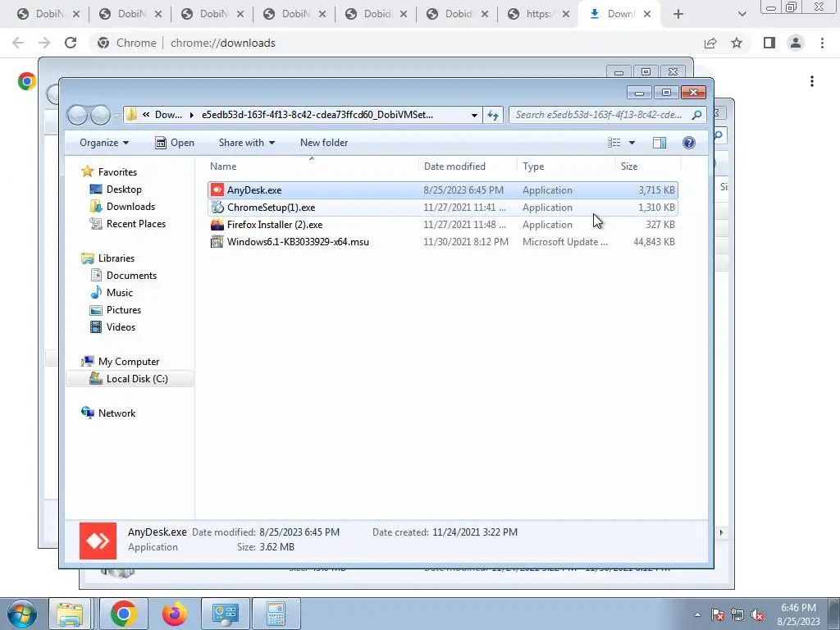Image resolution: width=840 pixels, height=630 pixels.
Task: Click muted volume tray icon
Action: tap(757, 615)
